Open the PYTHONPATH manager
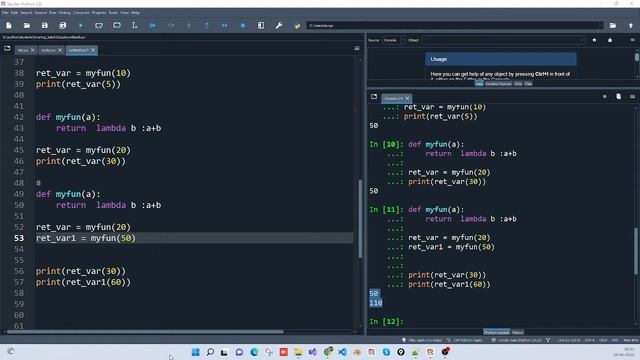This screenshot has width=640, height=360. (x=297, y=25)
